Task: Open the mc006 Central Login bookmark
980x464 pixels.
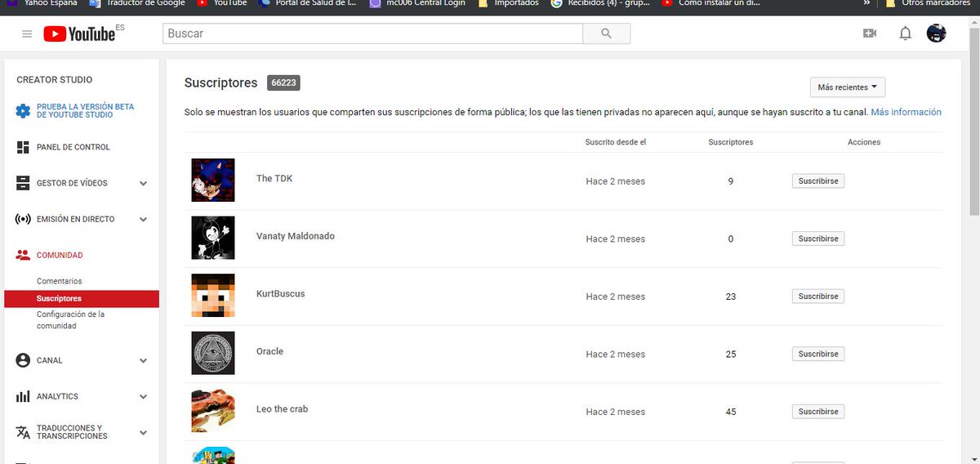Action: (x=417, y=3)
